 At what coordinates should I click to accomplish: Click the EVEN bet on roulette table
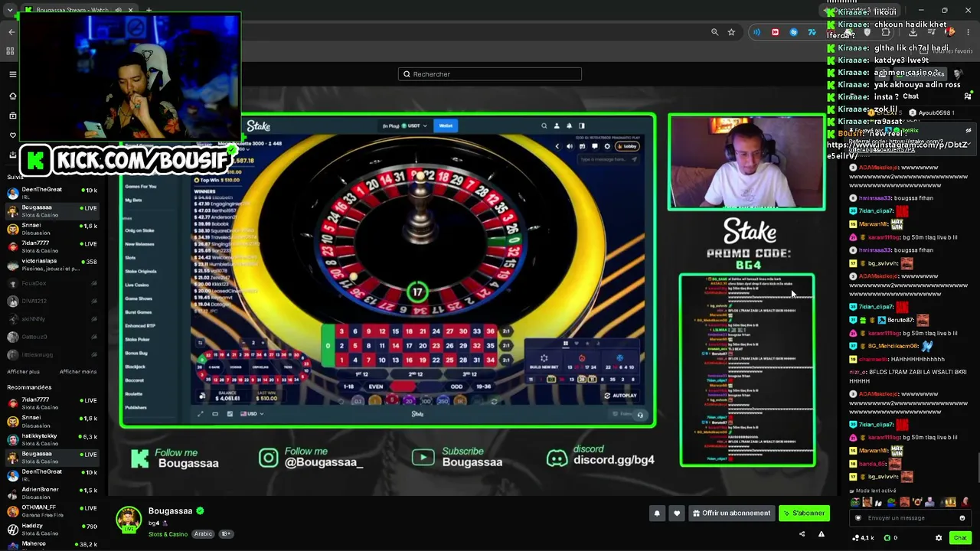tap(375, 386)
